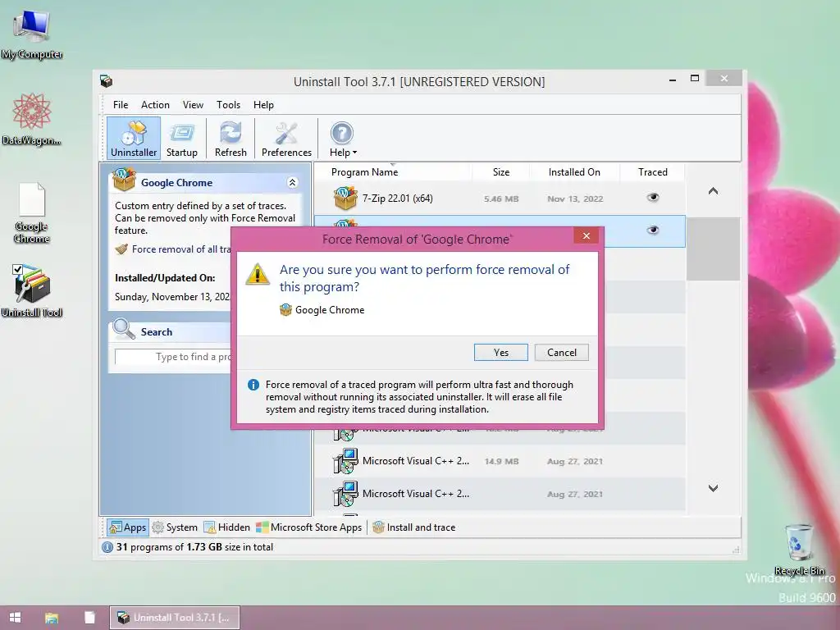Open File Explorer from the taskbar

[52, 618]
